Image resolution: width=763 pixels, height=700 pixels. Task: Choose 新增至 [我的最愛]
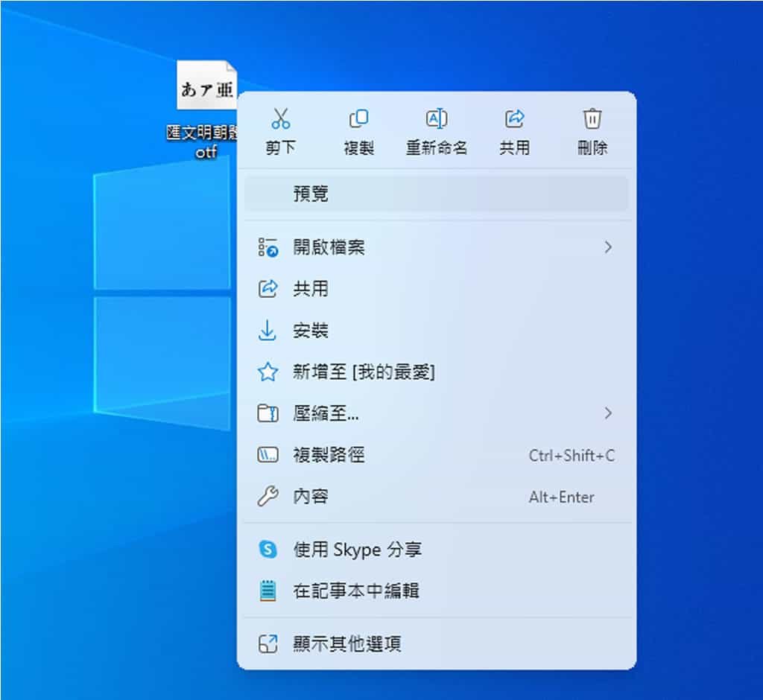pos(437,372)
